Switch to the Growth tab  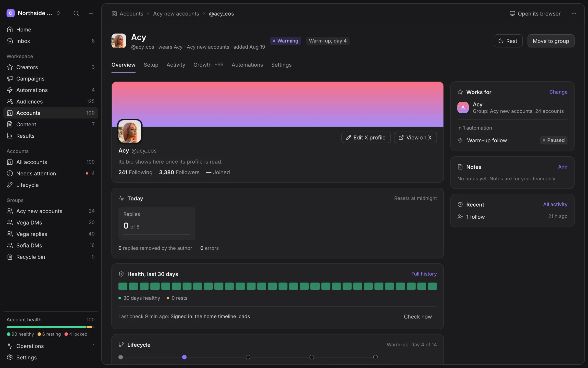click(208, 65)
